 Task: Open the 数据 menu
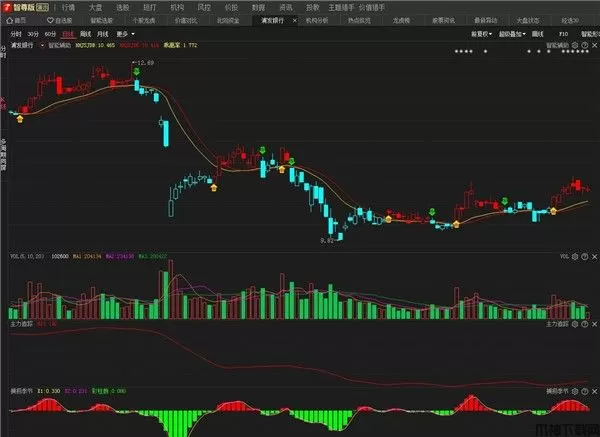[x=258, y=7]
